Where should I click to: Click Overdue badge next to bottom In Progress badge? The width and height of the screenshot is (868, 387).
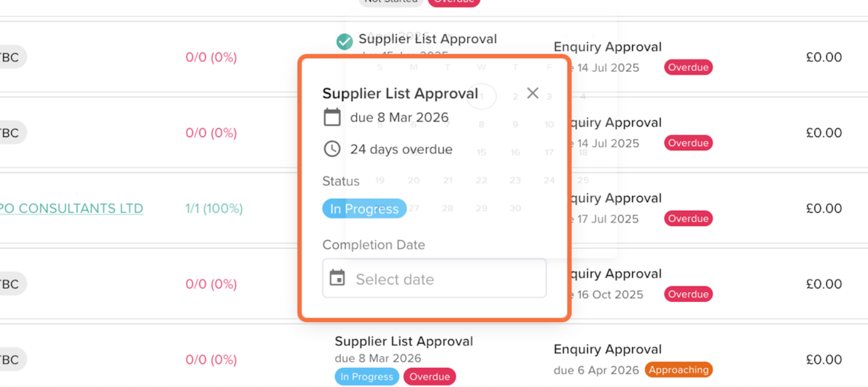point(430,377)
